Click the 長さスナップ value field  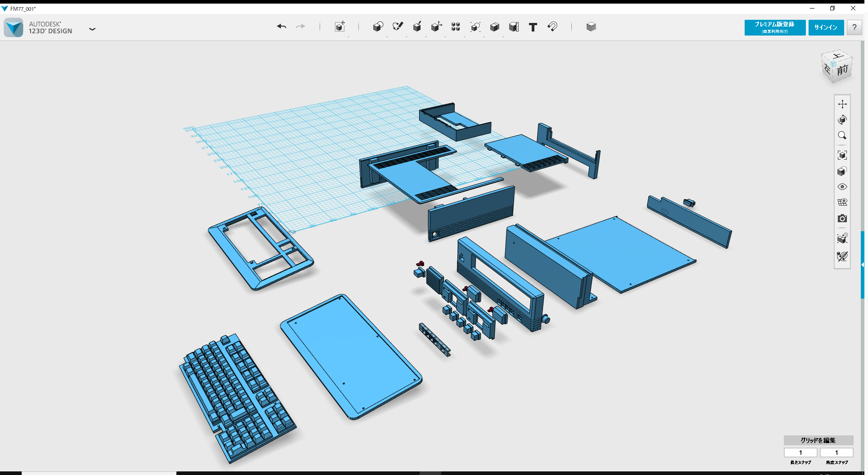click(800, 453)
